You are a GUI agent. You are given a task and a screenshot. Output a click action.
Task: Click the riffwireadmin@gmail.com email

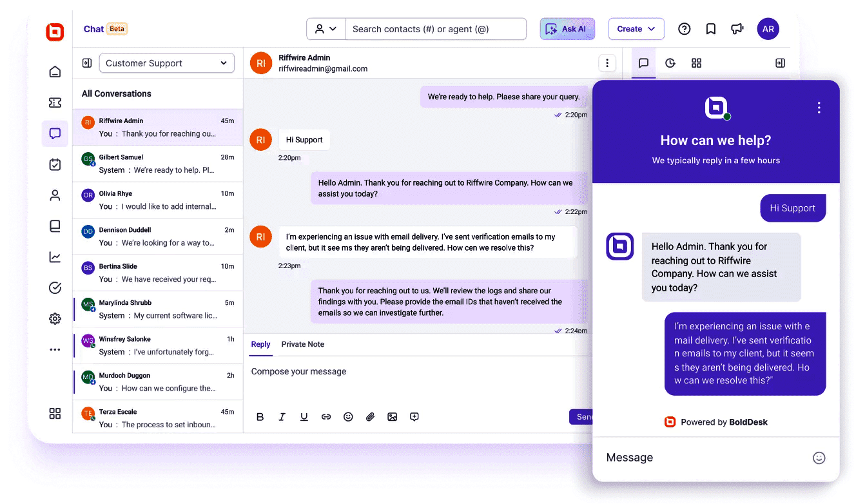pyautogui.click(x=323, y=69)
